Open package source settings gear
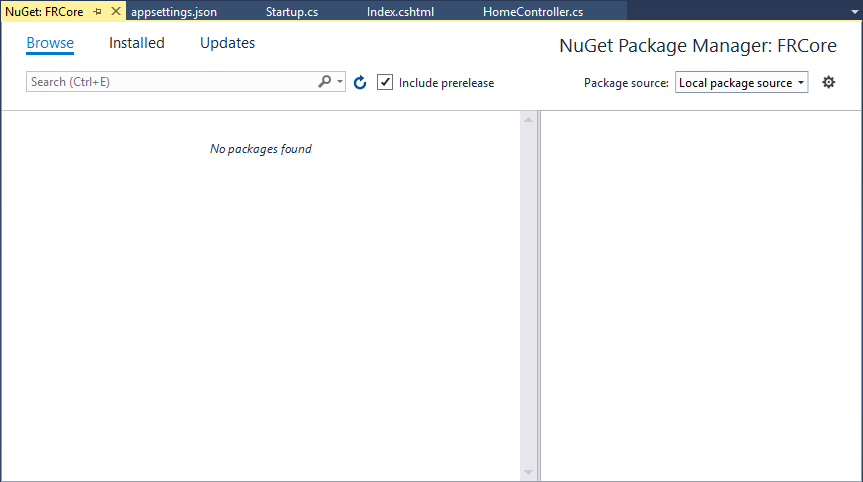This screenshot has height=482, width=863. tap(828, 83)
